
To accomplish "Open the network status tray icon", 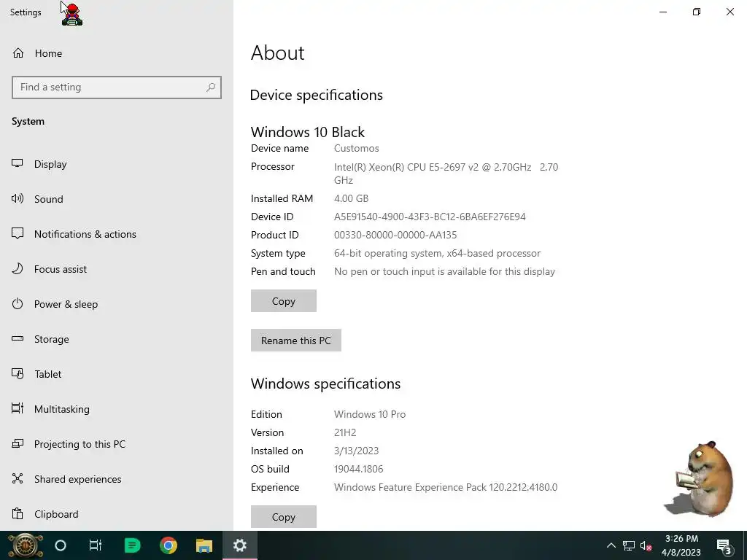I will pos(629,545).
